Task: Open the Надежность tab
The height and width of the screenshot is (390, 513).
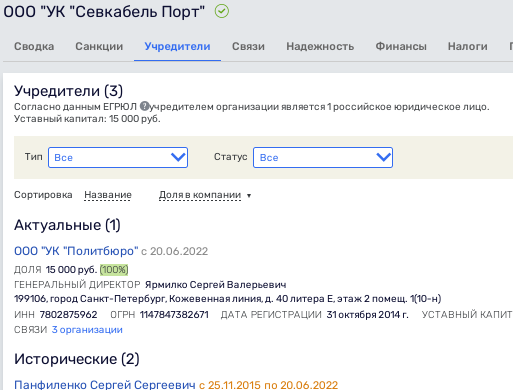Action: click(320, 46)
